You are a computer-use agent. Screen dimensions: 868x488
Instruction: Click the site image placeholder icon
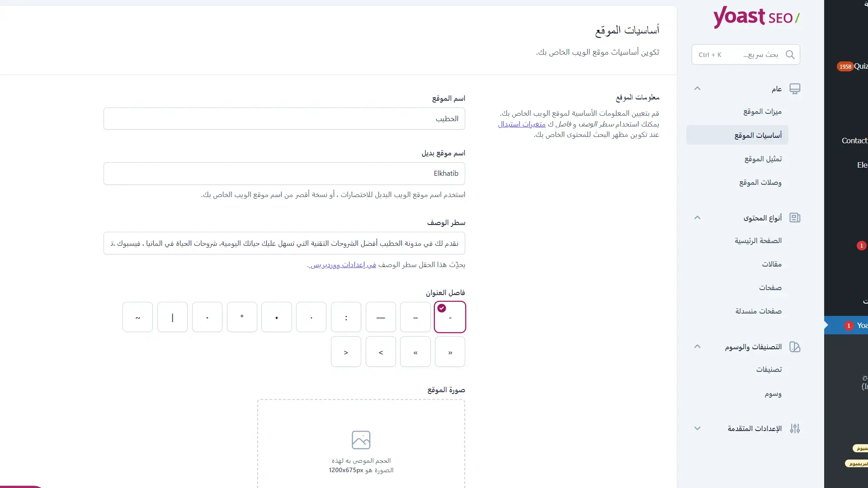[x=361, y=440]
